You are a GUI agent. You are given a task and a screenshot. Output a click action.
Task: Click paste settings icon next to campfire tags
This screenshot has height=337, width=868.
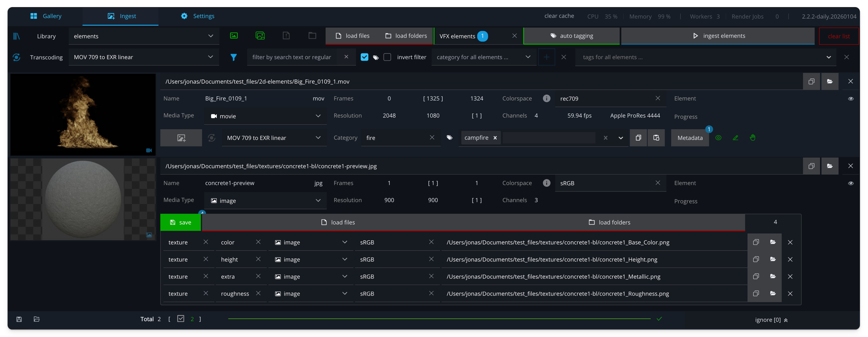point(656,138)
